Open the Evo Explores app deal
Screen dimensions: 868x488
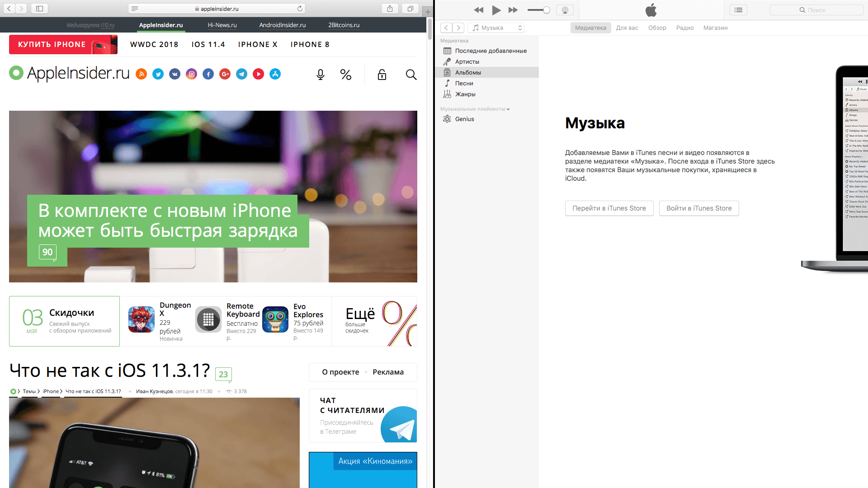click(x=294, y=321)
